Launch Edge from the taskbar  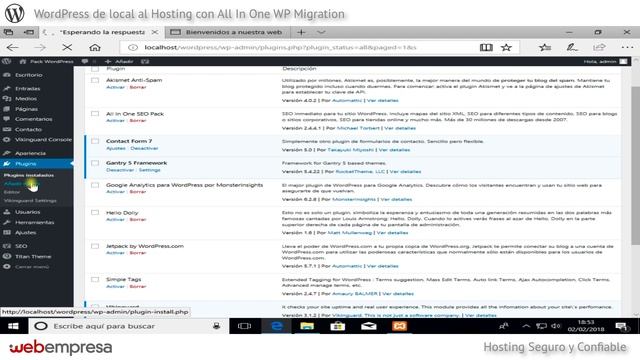pos(277,326)
